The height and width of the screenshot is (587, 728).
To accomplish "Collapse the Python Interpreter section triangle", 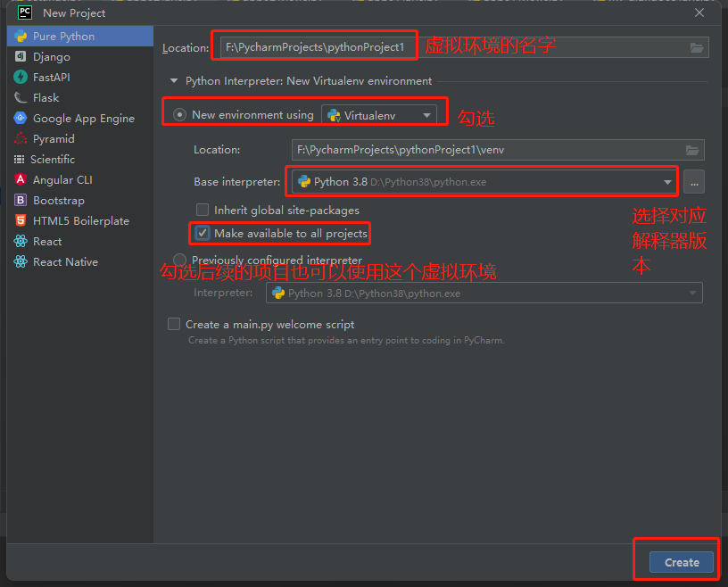I will coord(174,81).
